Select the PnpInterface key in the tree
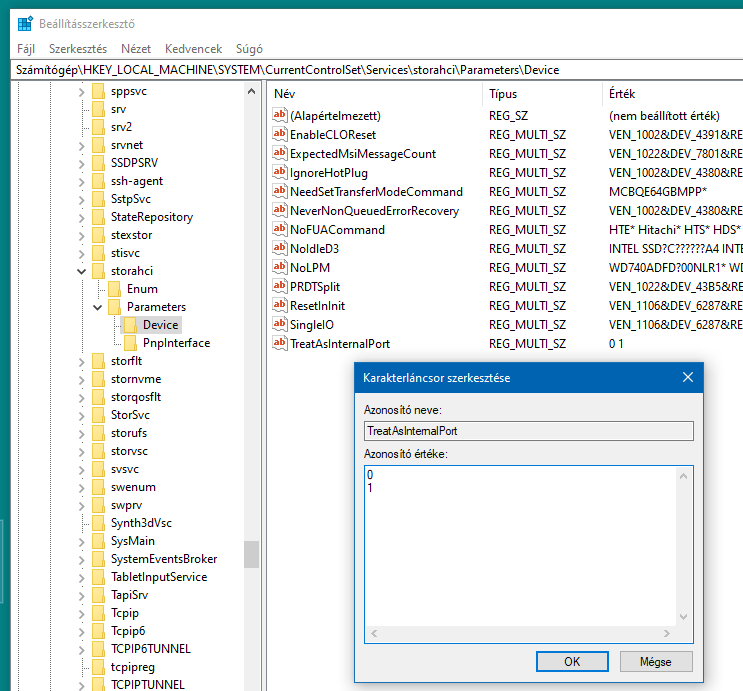 (176, 343)
